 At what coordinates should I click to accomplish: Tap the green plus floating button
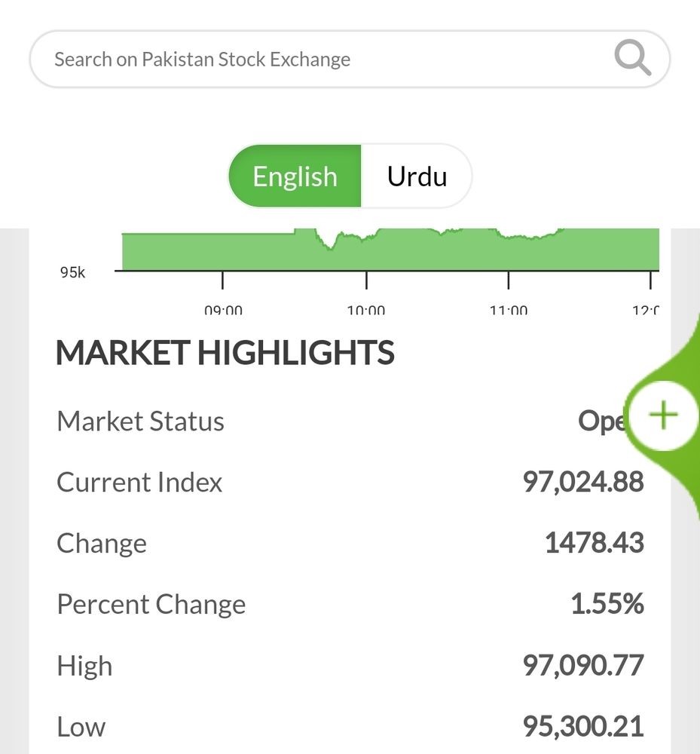click(x=664, y=415)
